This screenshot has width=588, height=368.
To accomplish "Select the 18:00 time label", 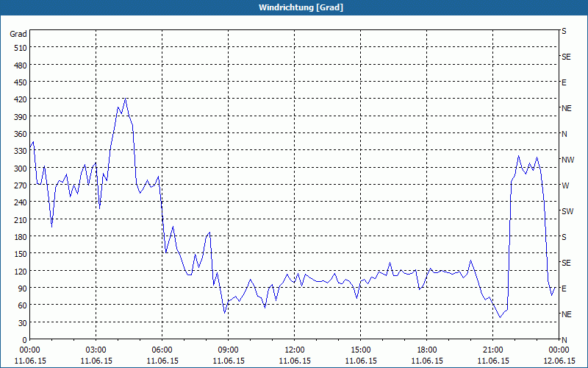I will [x=427, y=350].
